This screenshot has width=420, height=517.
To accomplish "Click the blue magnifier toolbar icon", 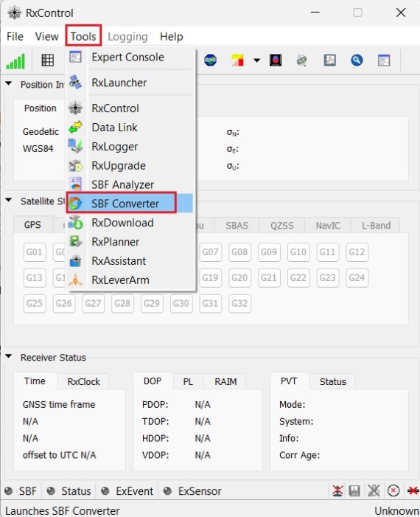I will [357, 60].
